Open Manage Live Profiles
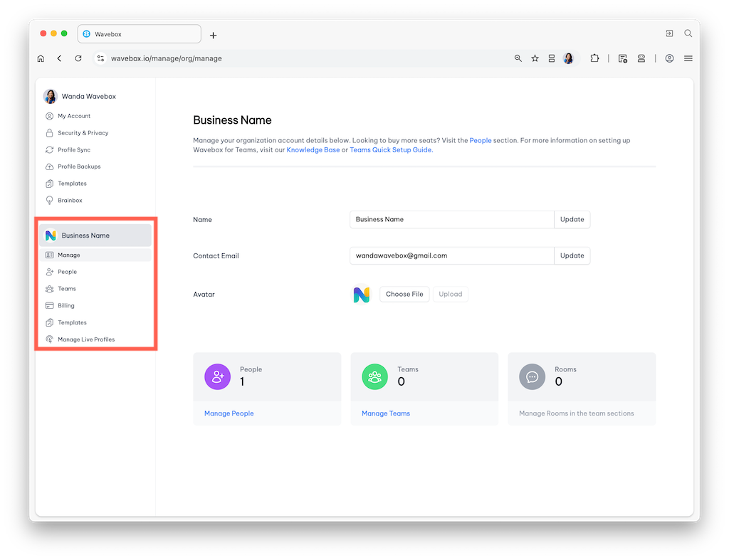Image resolution: width=729 pixels, height=560 pixels. point(86,339)
